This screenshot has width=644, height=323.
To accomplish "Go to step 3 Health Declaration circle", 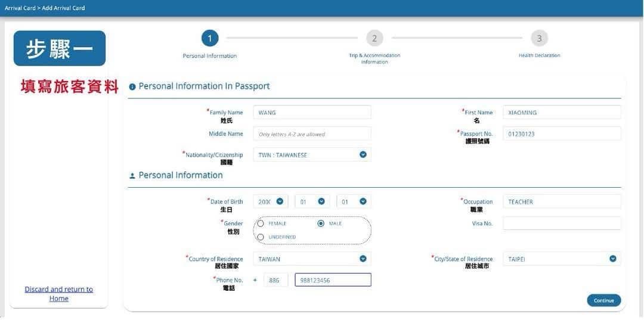I will 539,39.
